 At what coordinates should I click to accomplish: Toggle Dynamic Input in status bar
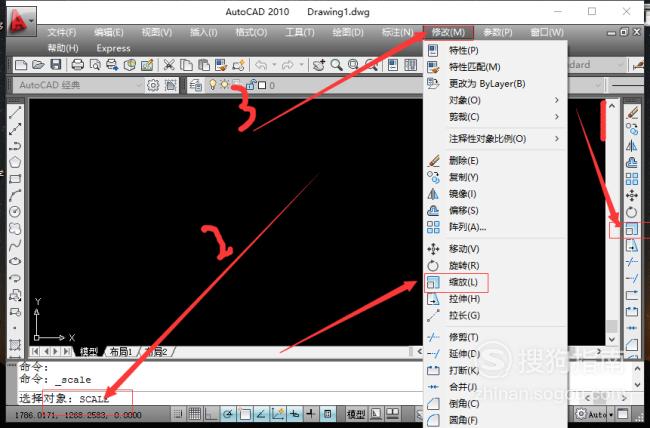294,413
